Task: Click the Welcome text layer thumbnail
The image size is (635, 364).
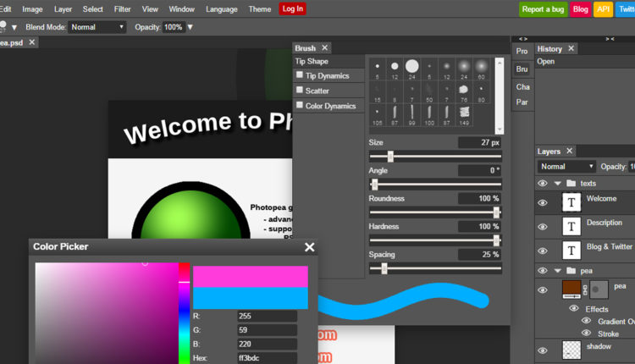Action: click(x=572, y=202)
